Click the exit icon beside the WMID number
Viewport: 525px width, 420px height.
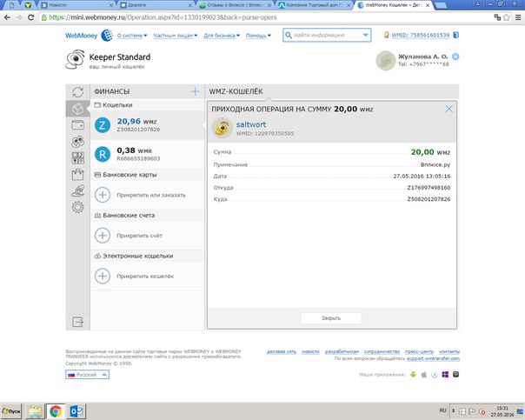pyautogui.click(x=455, y=35)
